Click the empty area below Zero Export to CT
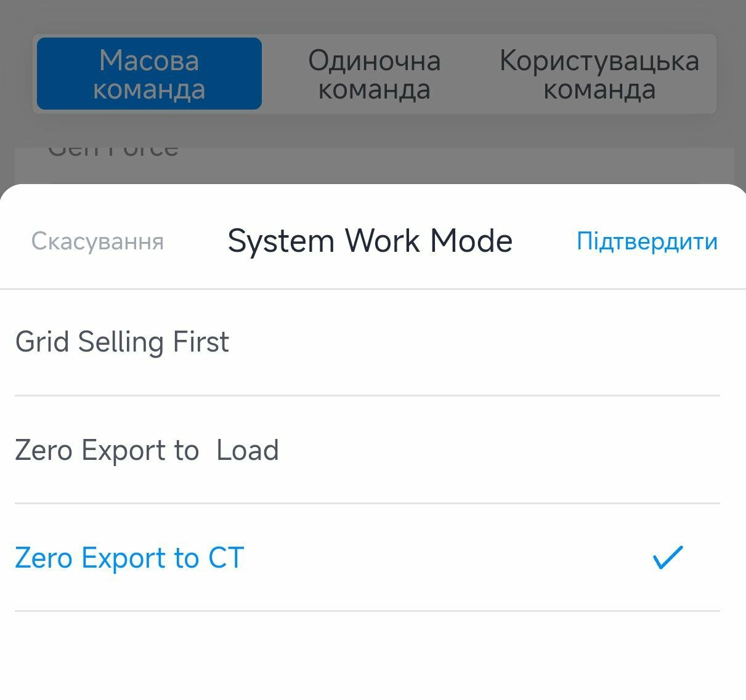746x700 pixels. [373, 656]
